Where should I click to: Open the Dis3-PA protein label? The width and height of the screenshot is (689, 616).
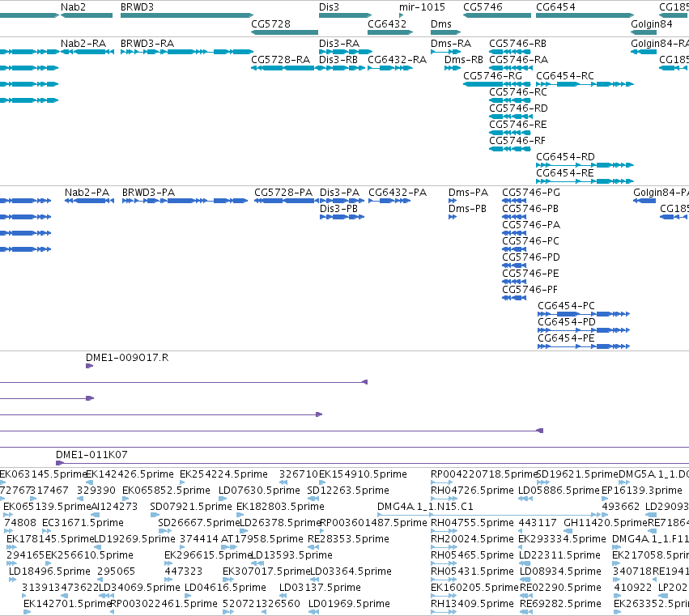click(x=339, y=193)
